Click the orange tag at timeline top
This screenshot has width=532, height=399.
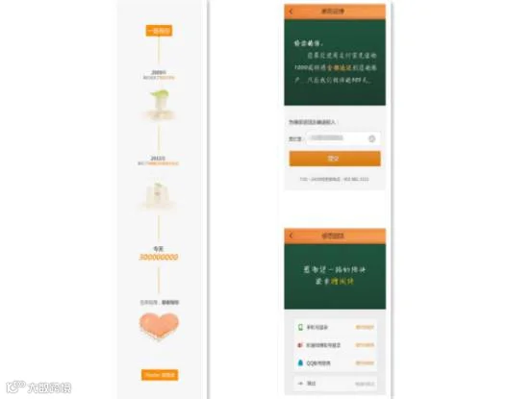tap(159, 31)
